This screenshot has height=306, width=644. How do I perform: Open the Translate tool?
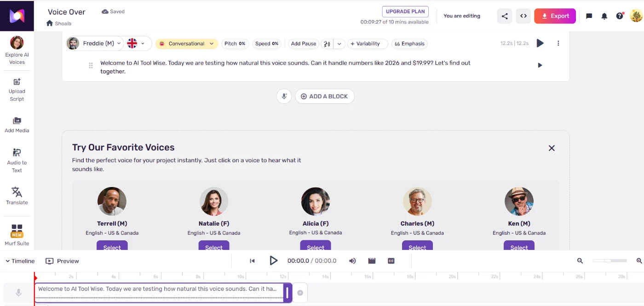point(17,196)
